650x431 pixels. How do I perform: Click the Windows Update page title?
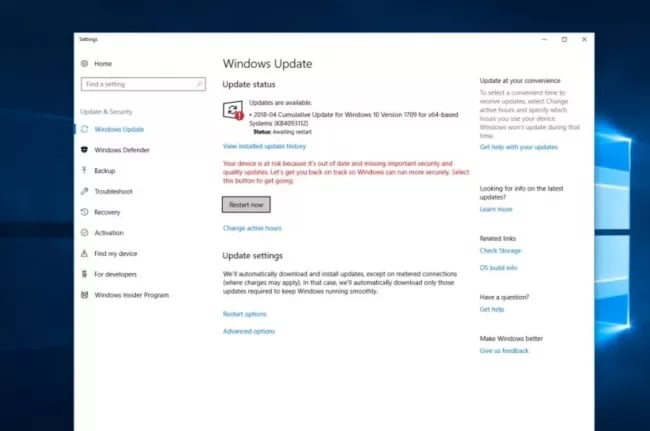pos(267,63)
